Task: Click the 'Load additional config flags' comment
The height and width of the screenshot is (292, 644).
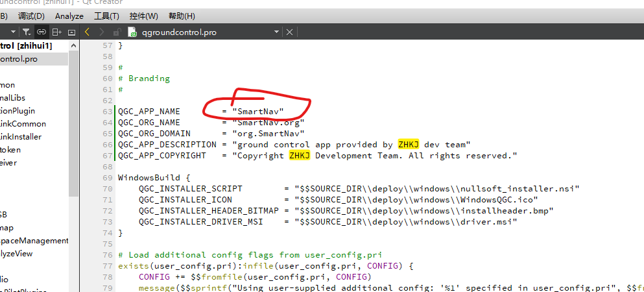Action: [x=250, y=255]
